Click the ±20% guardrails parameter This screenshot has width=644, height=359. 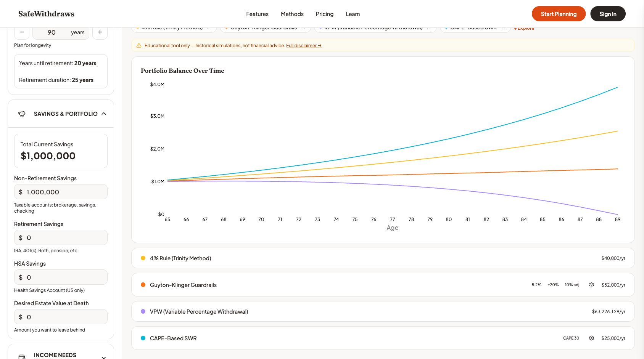coord(553,285)
